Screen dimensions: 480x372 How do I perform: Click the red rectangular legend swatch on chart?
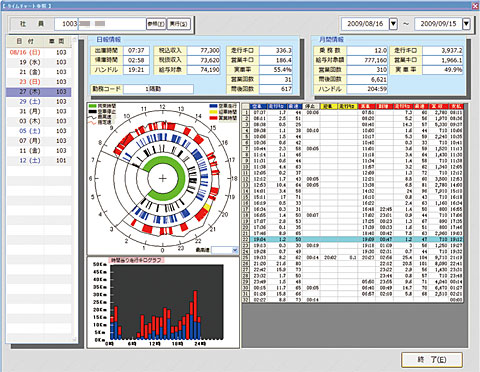click(213, 118)
